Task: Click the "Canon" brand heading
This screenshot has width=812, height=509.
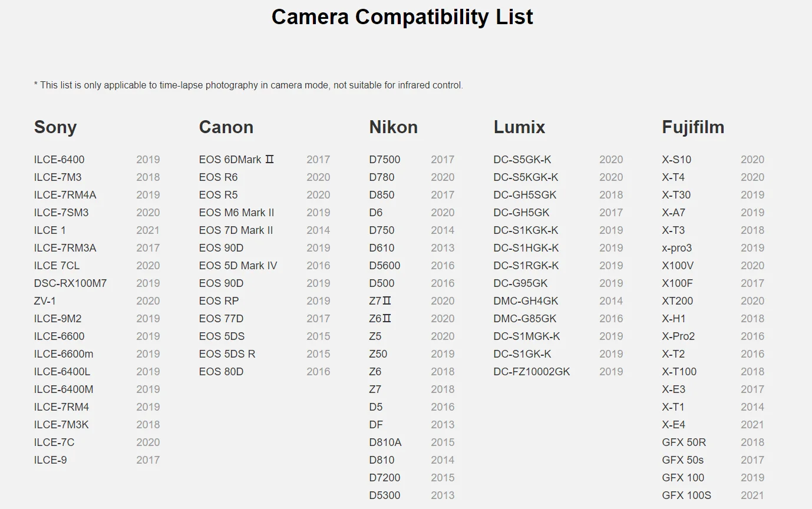Action: coord(226,127)
